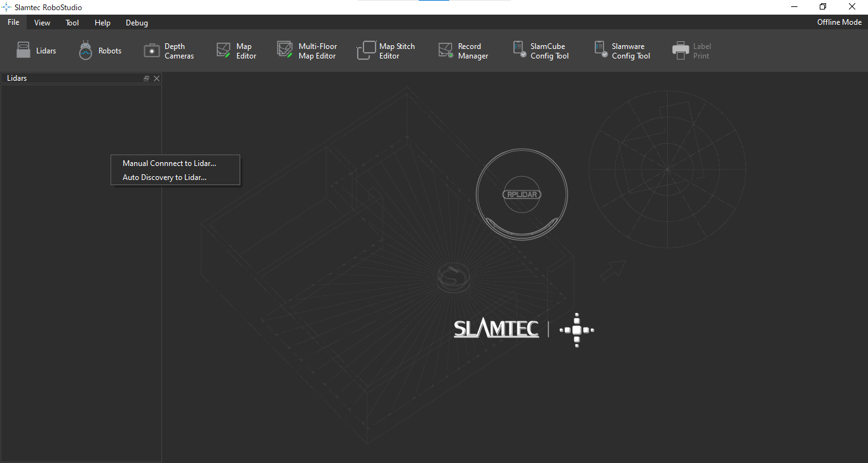The image size is (868, 463).
Task: Open the File menu
Action: (13, 22)
